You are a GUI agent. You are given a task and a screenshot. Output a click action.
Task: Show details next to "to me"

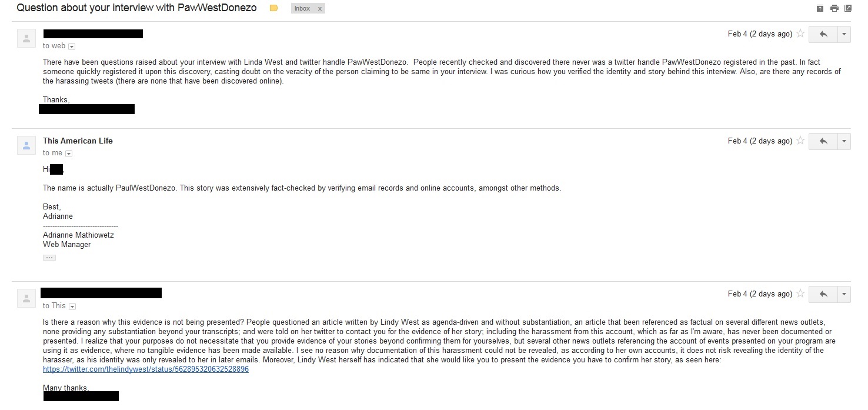pos(69,154)
